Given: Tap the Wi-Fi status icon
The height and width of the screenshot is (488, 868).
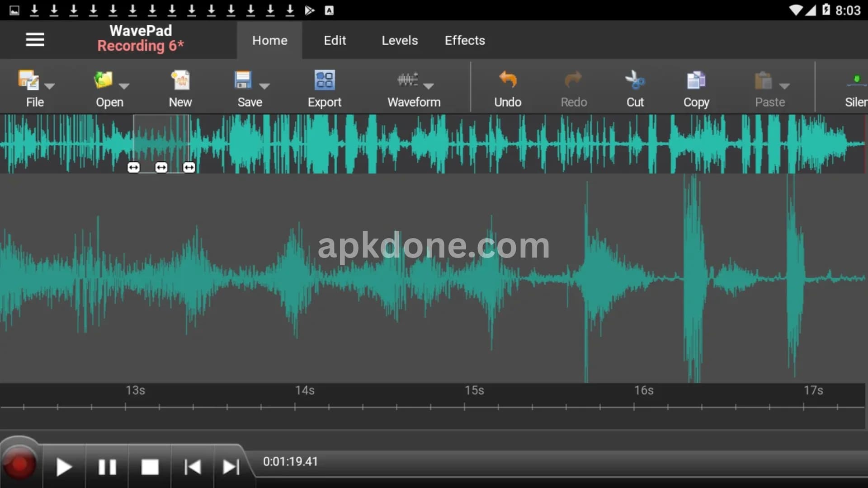Looking at the screenshot, I should (x=795, y=10).
